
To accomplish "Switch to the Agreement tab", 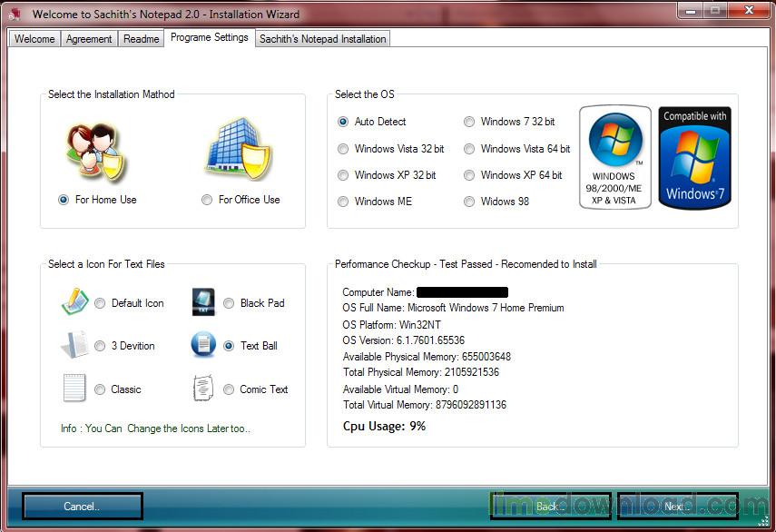I will point(89,39).
